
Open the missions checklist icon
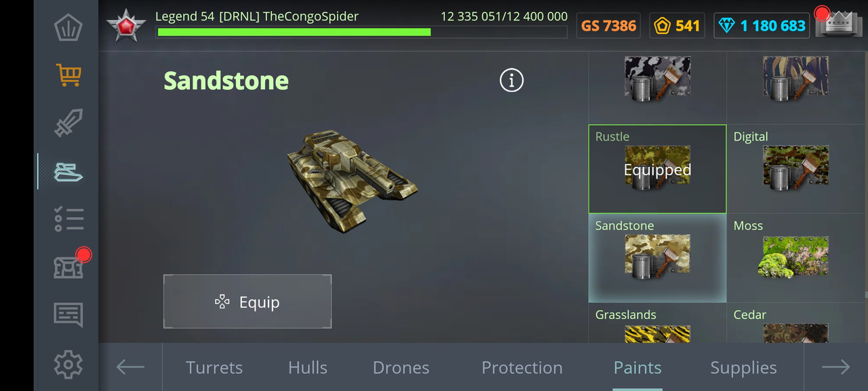68,219
